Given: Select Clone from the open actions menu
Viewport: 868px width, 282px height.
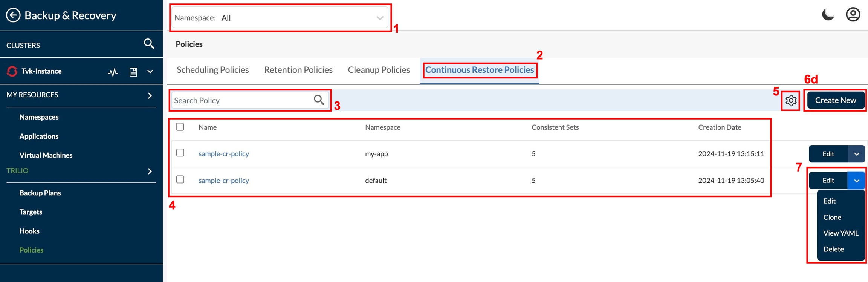Looking at the screenshot, I should 832,217.
